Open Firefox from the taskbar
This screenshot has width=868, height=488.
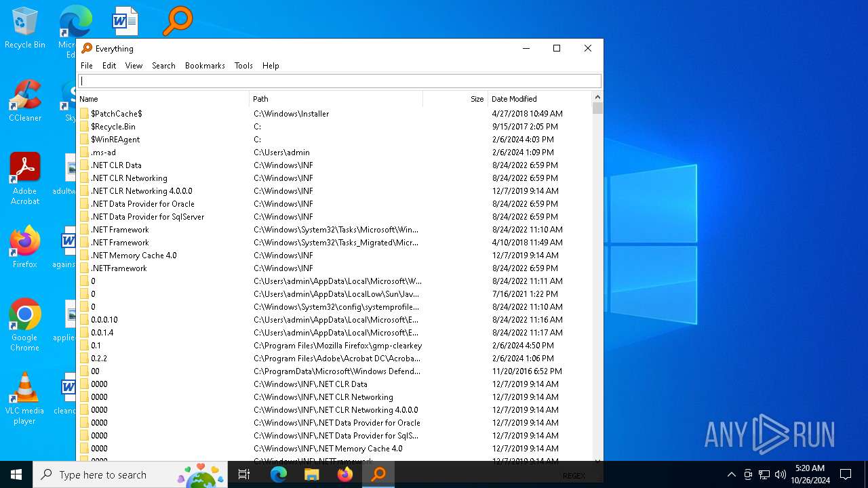pyautogui.click(x=345, y=474)
